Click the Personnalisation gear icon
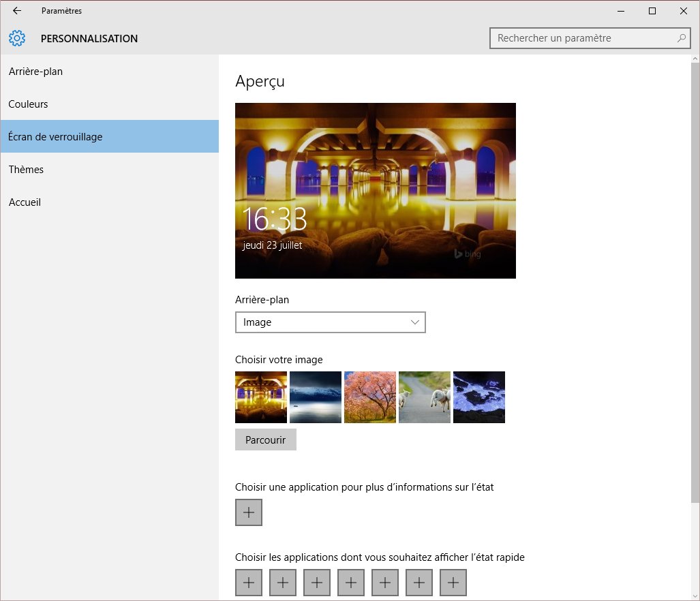 click(17, 39)
